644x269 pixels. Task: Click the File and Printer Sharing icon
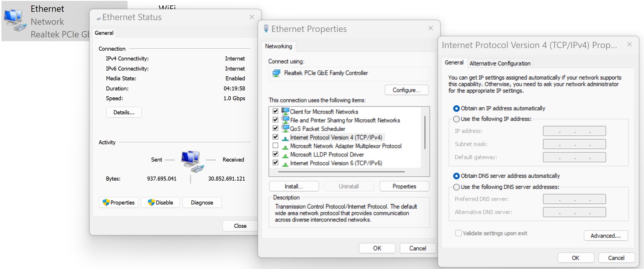[285, 120]
